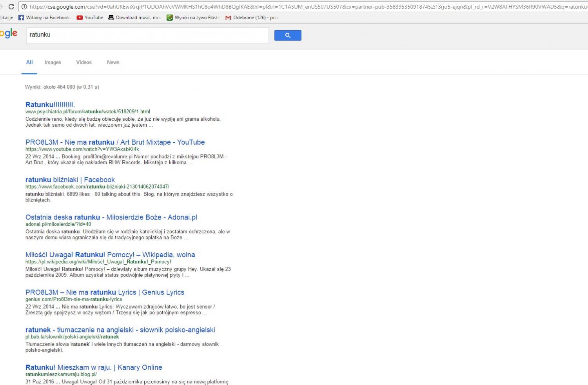The height and width of the screenshot is (385, 588).
Task: Select the All results tab
Action: 29,62
